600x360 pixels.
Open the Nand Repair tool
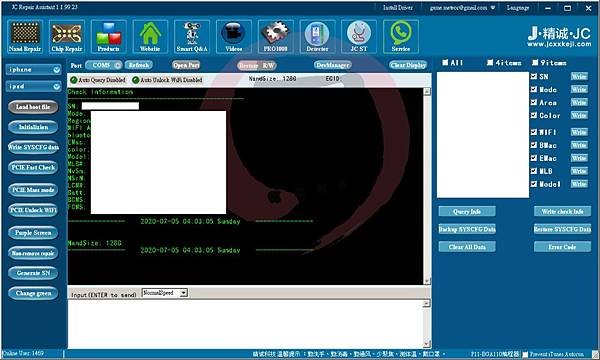point(25,37)
